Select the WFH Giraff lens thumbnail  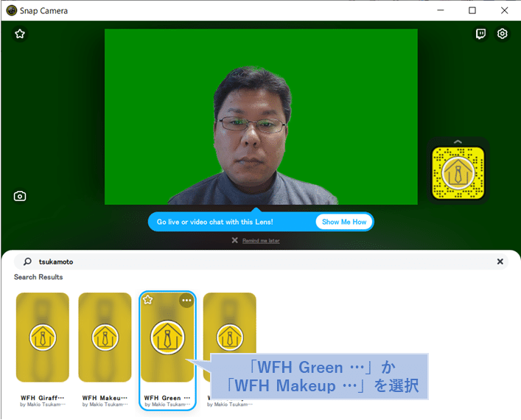tap(43, 337)
